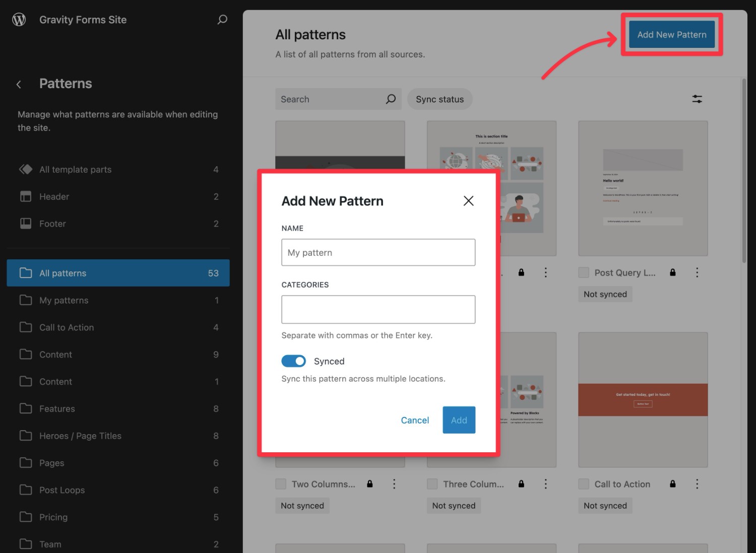The width and height of the screenshot is (756, 553).
Task: Click the My patterns folder icon
Action: [x=26, y=300]
